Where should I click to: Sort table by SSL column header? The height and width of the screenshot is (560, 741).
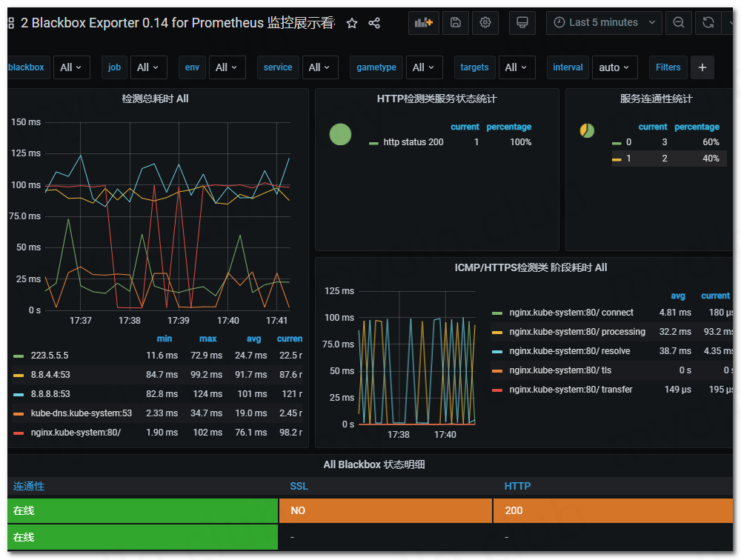coord(299,486)
